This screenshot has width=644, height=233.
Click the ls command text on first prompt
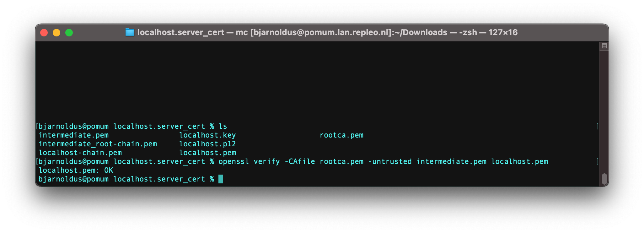point(223,126)
